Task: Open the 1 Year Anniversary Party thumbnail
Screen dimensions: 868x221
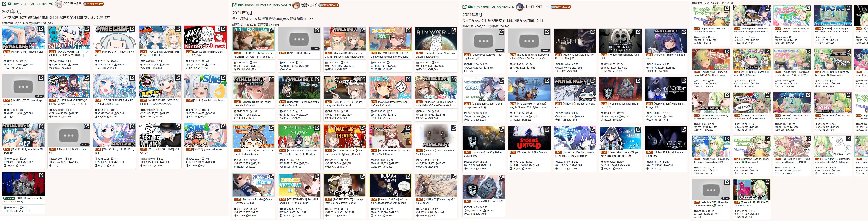Action: point(114,86)
